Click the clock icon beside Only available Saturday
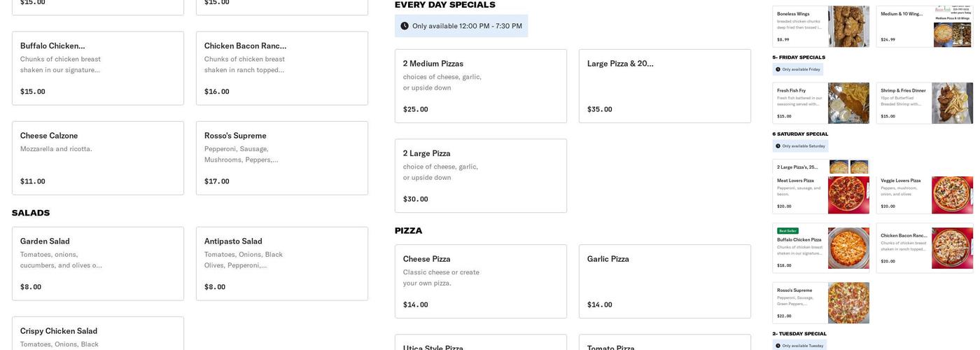980x350 pixels. pos(778,146)
